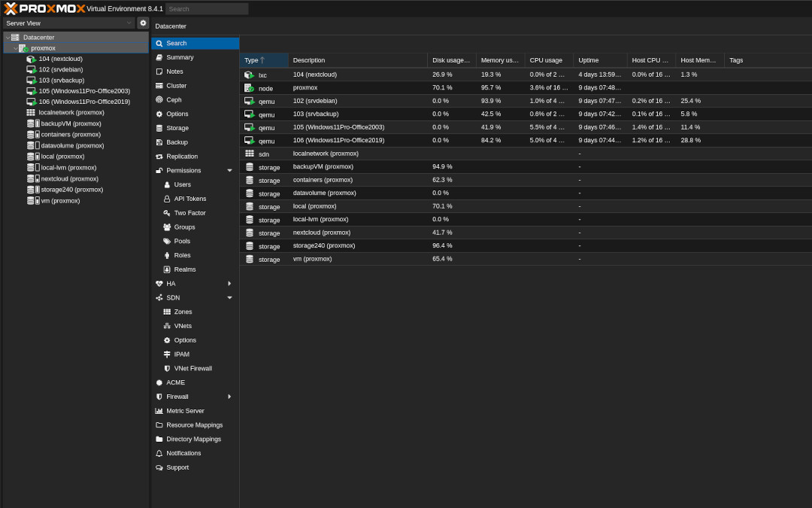Sort by the Uptime column header

coord(600,60)
